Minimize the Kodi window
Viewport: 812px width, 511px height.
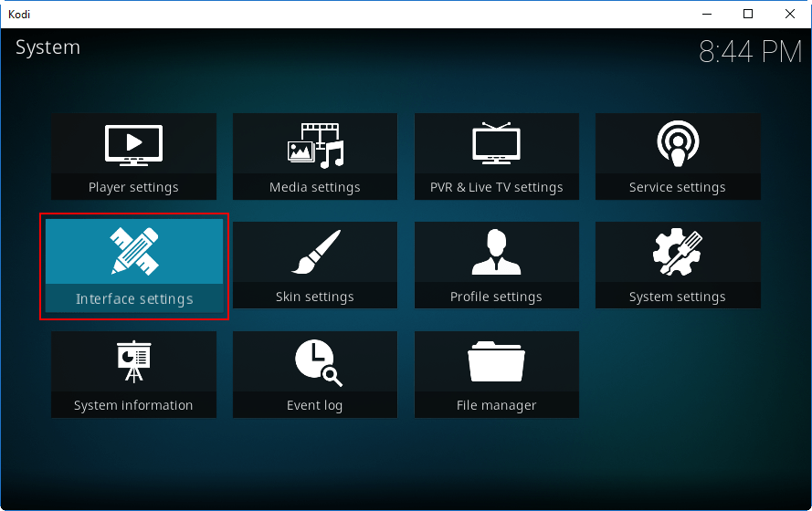coord(707,14)
